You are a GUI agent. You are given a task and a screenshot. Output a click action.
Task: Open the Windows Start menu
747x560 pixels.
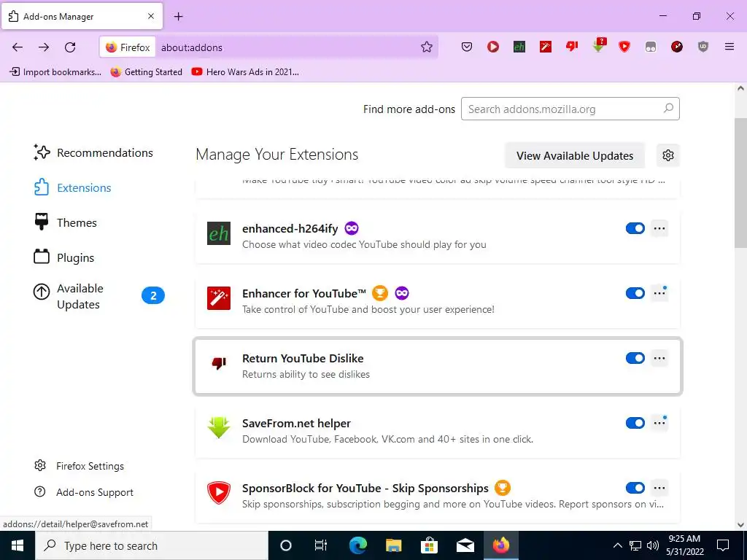tap(18, 545)
